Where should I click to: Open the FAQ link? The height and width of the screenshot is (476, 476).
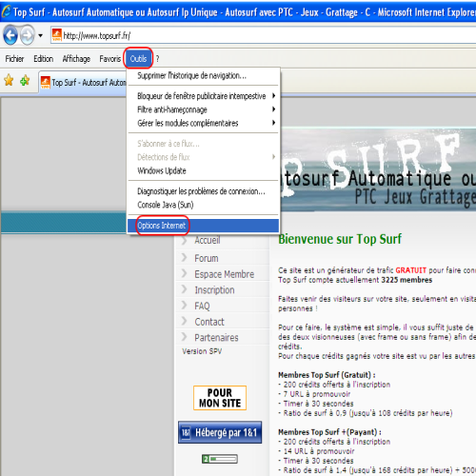point(202,306)
